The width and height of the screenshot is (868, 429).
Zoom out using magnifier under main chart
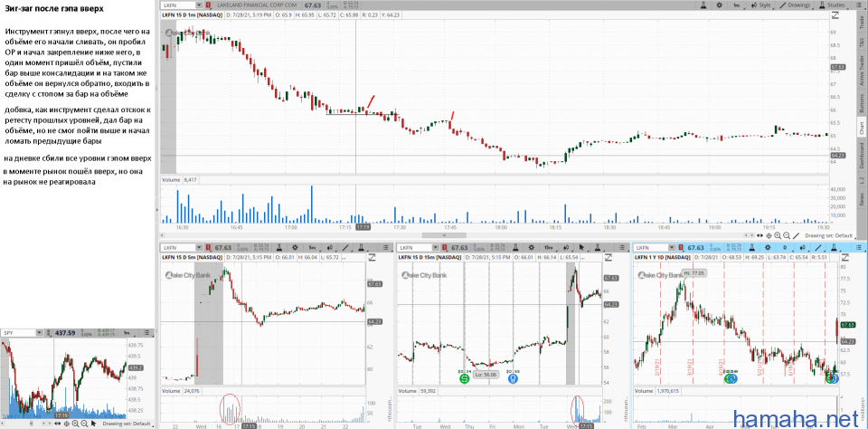coord(787,235)
